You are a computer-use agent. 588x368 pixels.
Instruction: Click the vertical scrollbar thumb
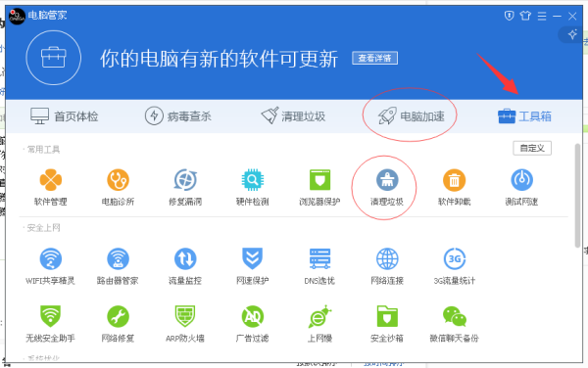pos(577,196)
